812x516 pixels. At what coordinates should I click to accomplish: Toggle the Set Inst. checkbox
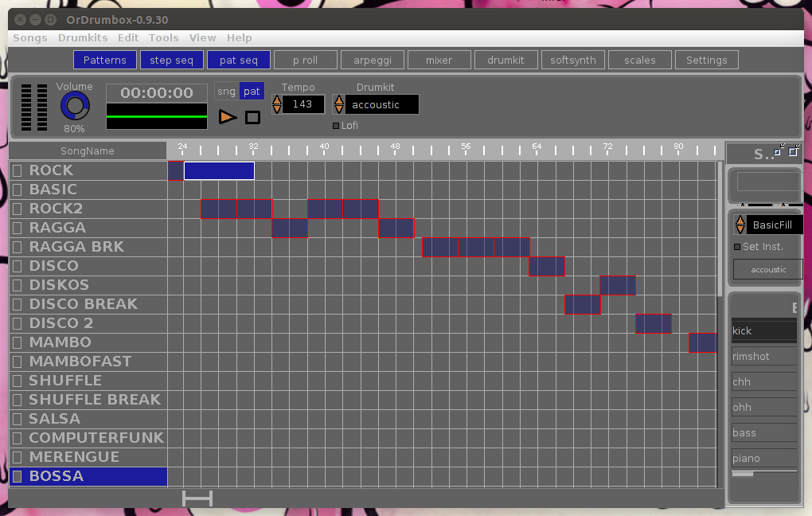737,247
